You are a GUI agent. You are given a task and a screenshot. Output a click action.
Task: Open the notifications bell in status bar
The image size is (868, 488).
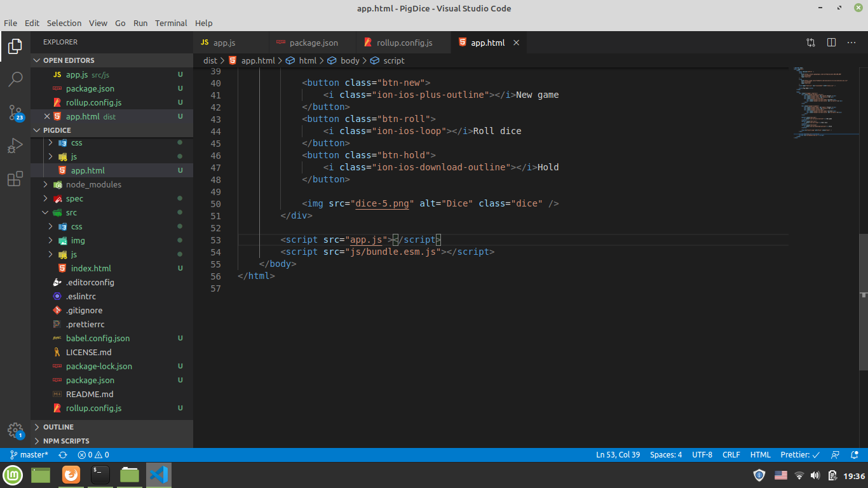[x=855, y=455]
